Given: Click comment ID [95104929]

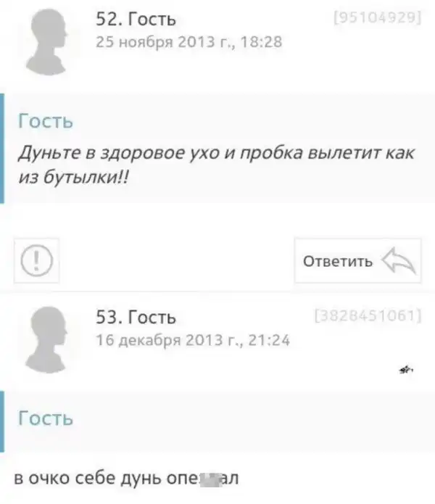Looking at the screenshot, I should click(378, 17).
